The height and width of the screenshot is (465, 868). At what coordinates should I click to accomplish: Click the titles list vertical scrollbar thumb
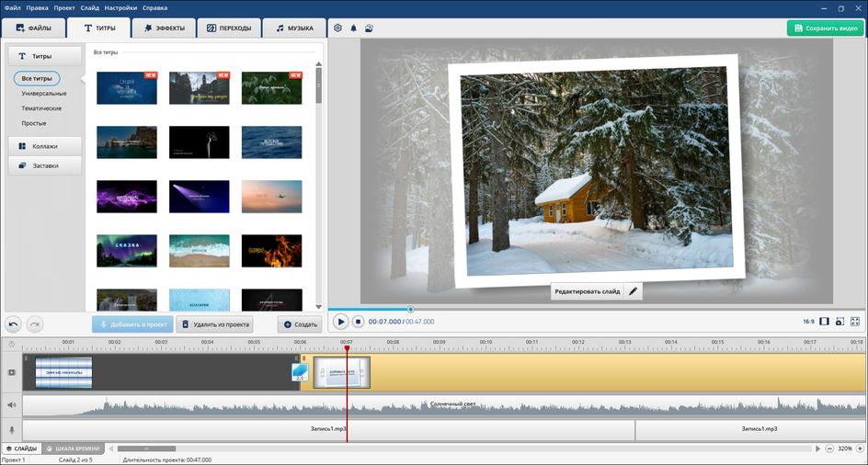click(x=319, y=85)
